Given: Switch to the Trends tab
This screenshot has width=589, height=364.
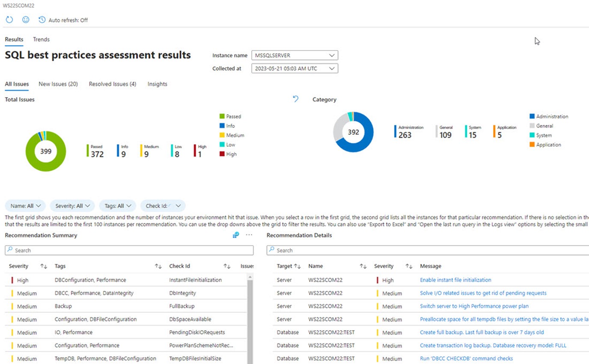Looking at the screenshot, I should [x=41, y=39].
